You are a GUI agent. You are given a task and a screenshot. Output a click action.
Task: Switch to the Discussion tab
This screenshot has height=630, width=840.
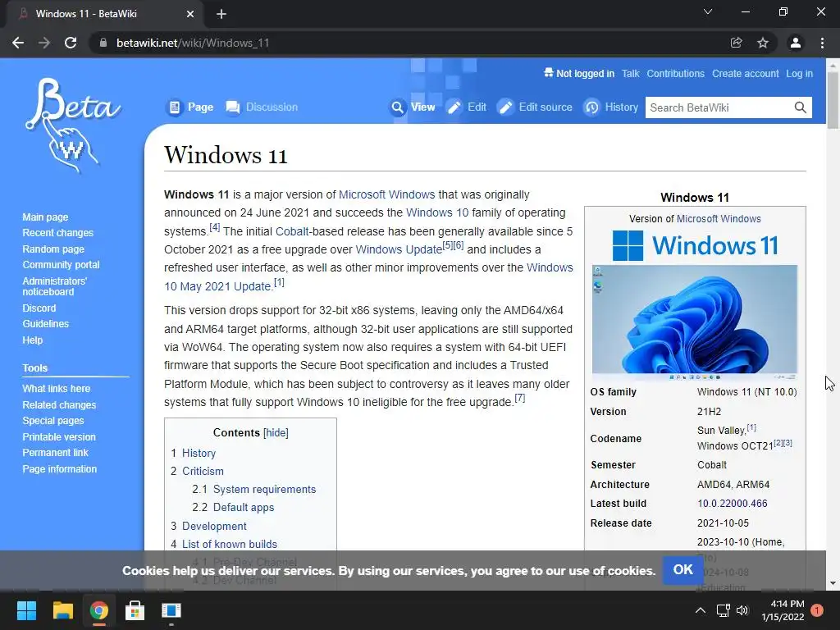(262, 107)
